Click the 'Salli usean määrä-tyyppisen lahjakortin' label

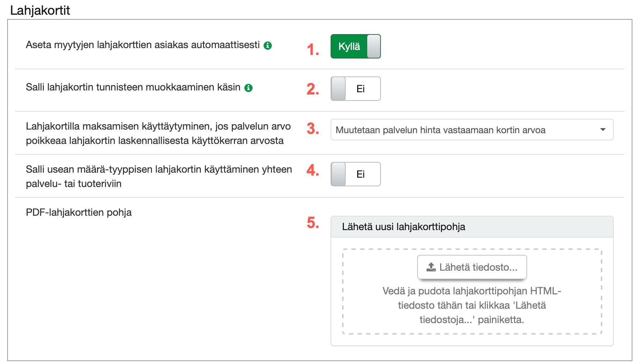[158, 176]
